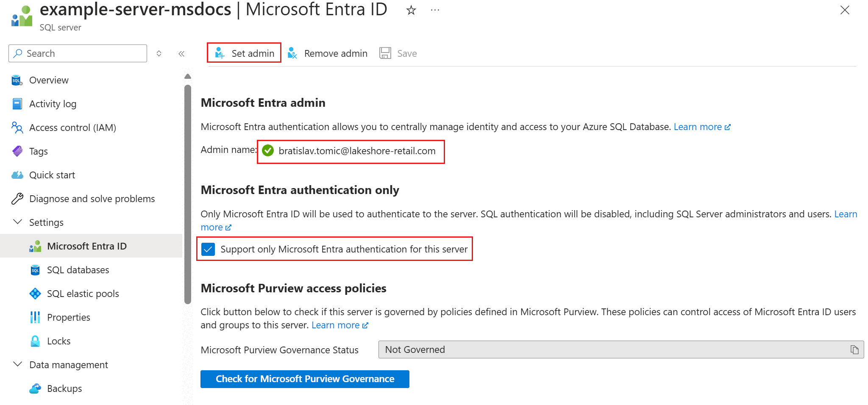Click the Remove admin icon
Image resolution: width=868 pixels, height=405 pixels.
coord(292,53)
